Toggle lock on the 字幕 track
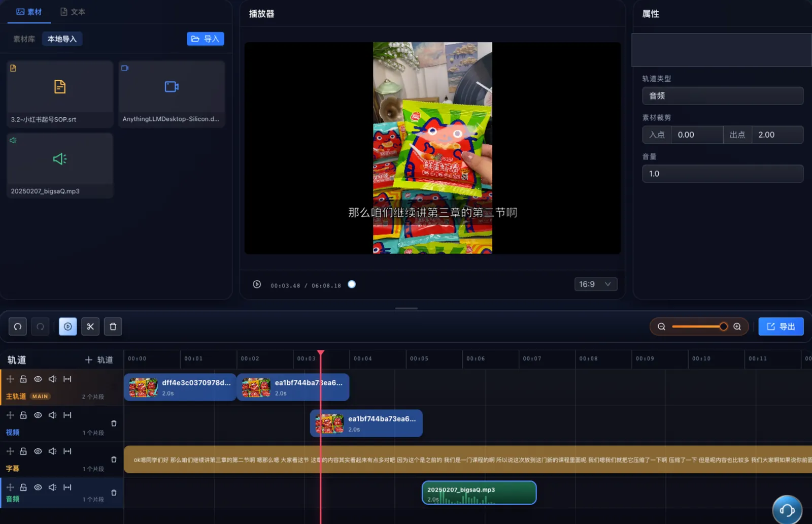Screen dimensions: 812x524 click(23, 451)
